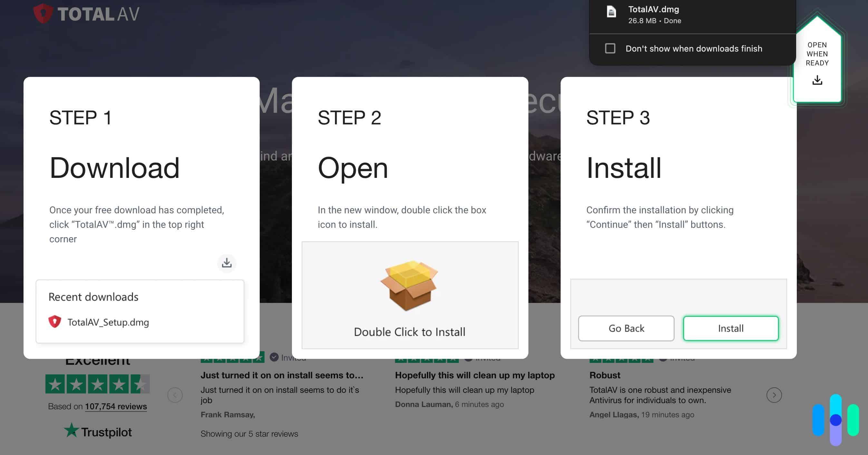The image size is (868, 455).
Task: Click the download icon in the Step 1 card
Action: pos(227,263)
